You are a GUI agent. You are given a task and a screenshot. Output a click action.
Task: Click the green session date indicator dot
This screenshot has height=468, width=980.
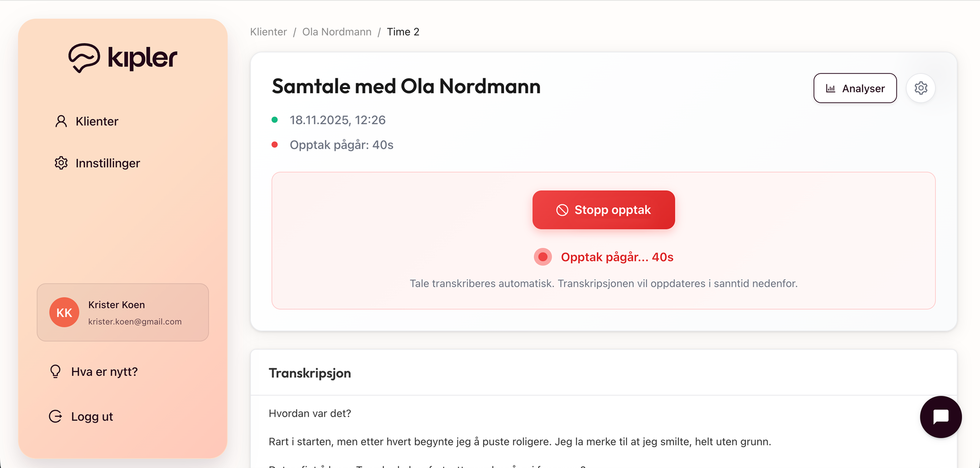click(275, 119)
